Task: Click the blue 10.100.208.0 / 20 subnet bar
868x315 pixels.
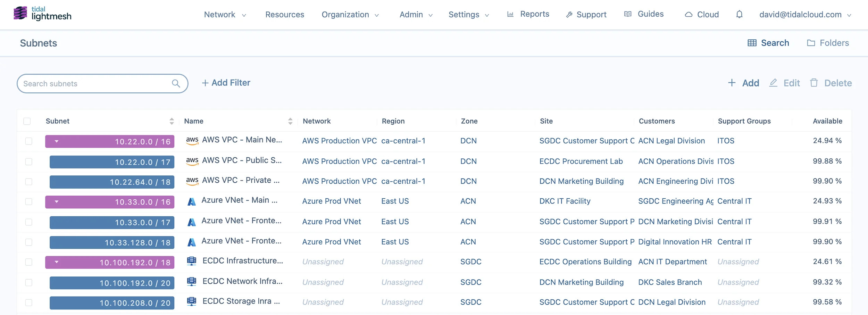Action: pyautogui.click(x=112, y=303)
